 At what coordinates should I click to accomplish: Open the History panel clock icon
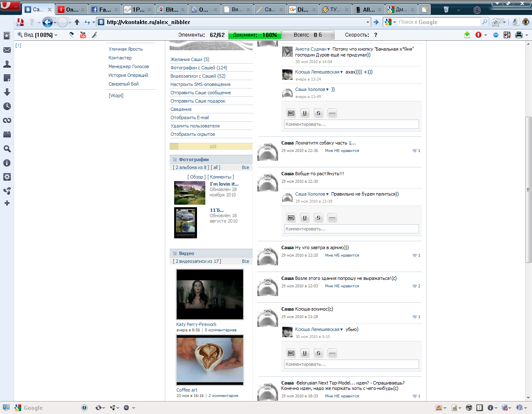7,106
